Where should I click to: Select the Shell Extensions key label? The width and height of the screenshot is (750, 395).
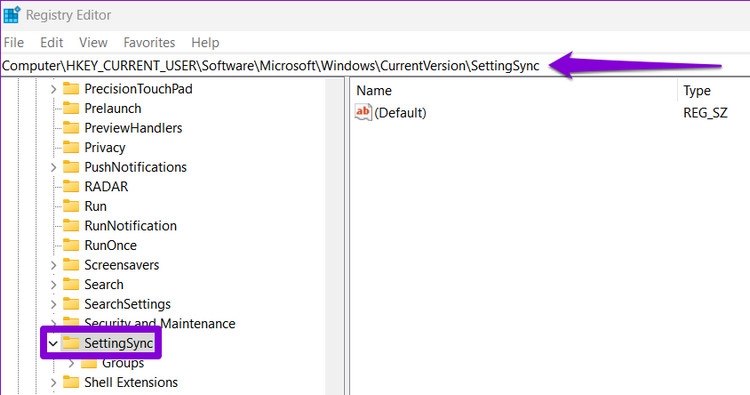131,383
